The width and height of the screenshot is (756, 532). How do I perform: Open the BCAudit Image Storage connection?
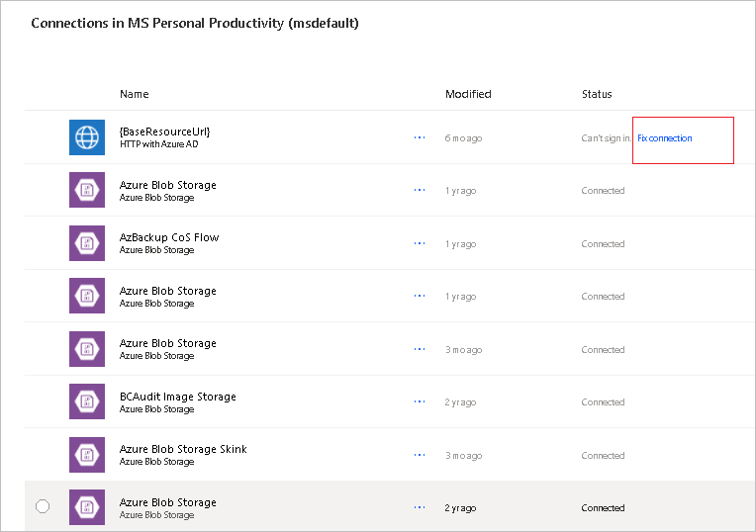(x=178, y=397)
